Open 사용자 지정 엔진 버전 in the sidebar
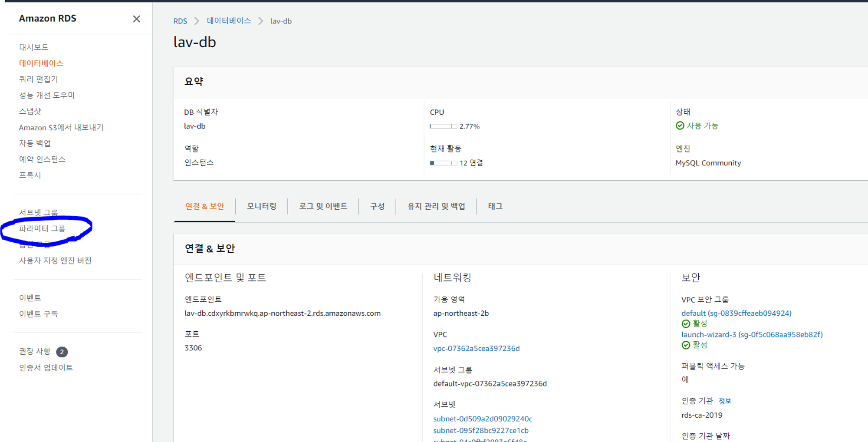 point(55,261)
